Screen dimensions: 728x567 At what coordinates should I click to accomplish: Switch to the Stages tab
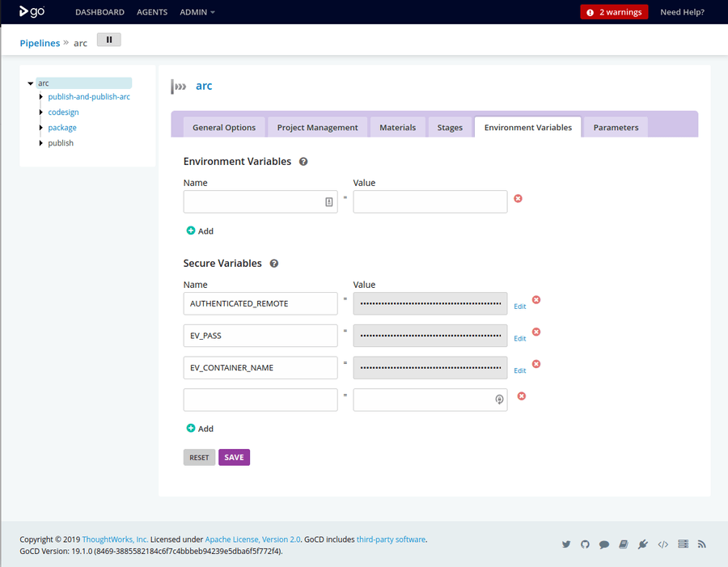pos(450,127)
